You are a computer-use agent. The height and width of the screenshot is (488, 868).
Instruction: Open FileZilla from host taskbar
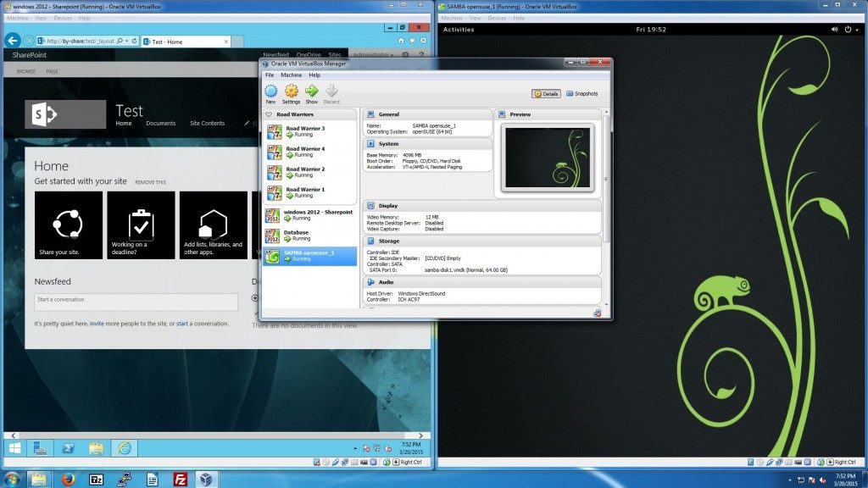[180, 480]
